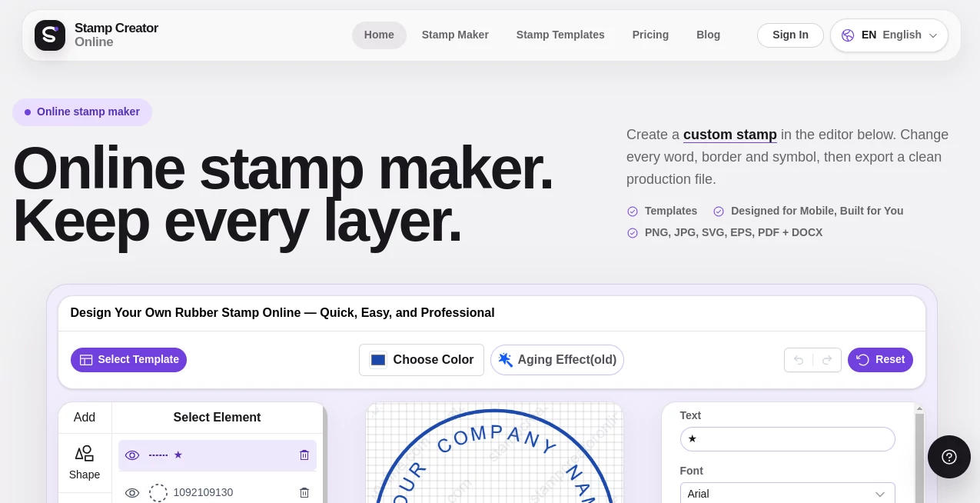Toggle the Aging Effect(old) button
The image size is (980, 503).
click(557, 360)
